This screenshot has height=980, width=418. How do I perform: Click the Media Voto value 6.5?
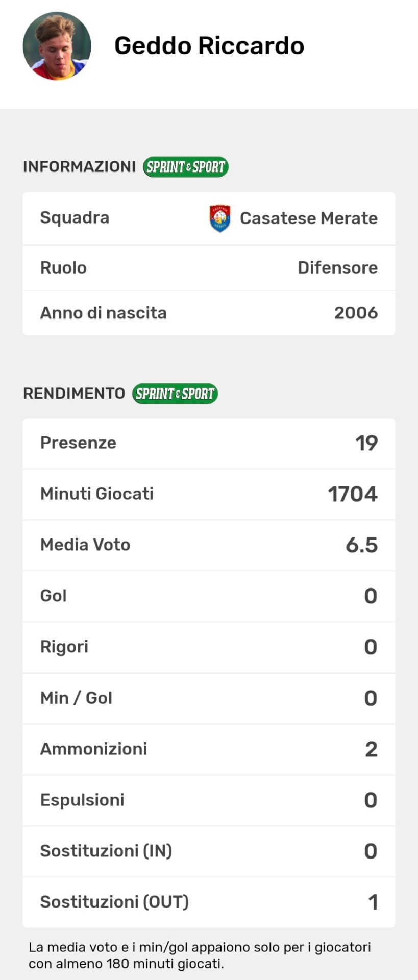(x=361, y=545)
